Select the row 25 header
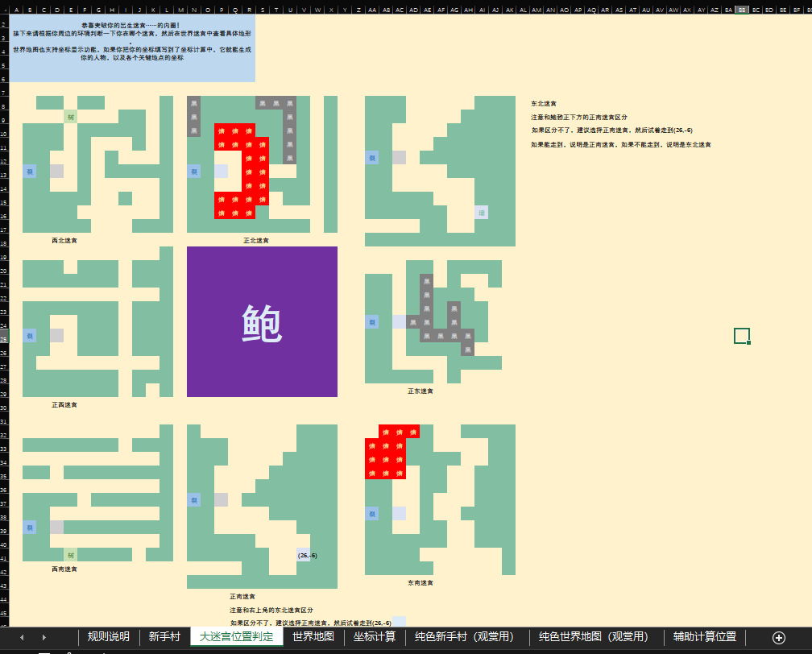The width and height of the screenshot is (812, 654). click(4, 336)
